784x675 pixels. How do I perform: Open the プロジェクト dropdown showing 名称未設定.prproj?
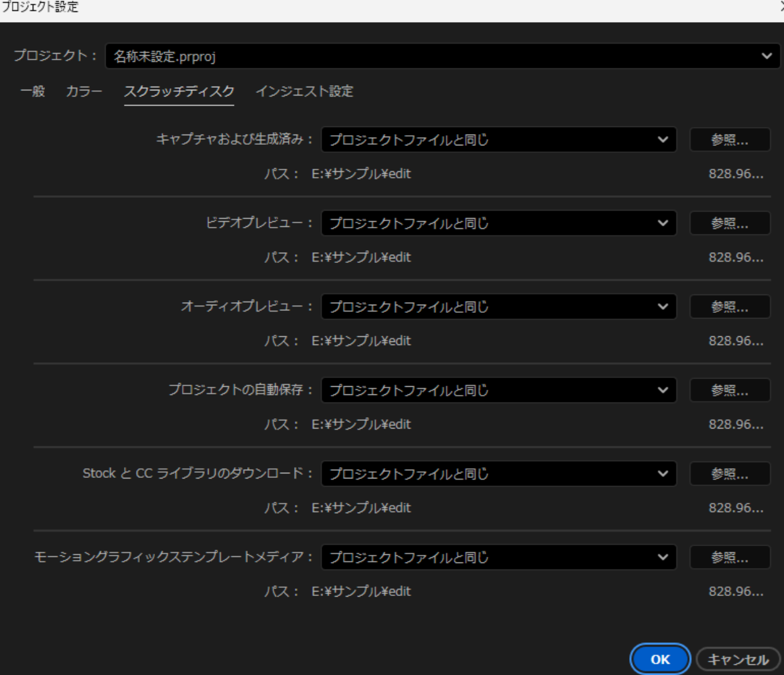pyautogui.click(x=442, y=56)
